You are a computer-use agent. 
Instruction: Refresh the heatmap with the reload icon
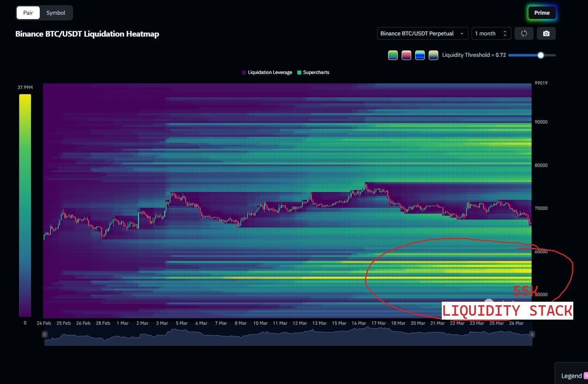click(x=524, y=33)
